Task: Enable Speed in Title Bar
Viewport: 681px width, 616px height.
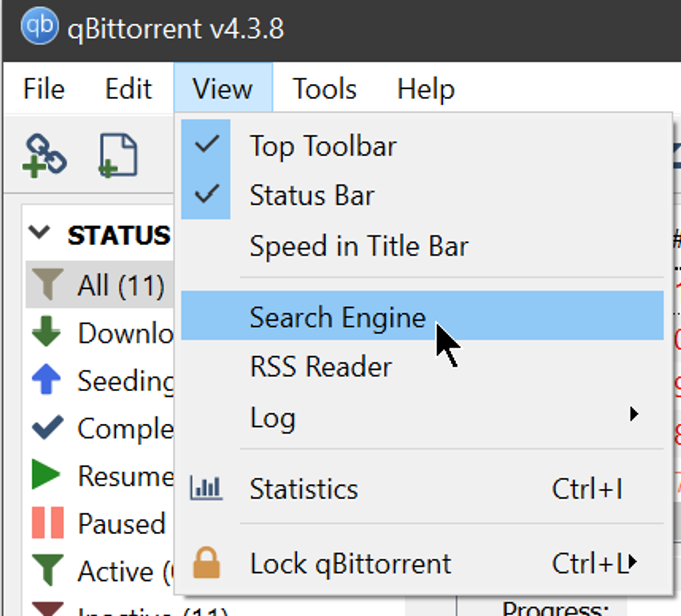Action: pyautogui.click(x=422, y=246)
